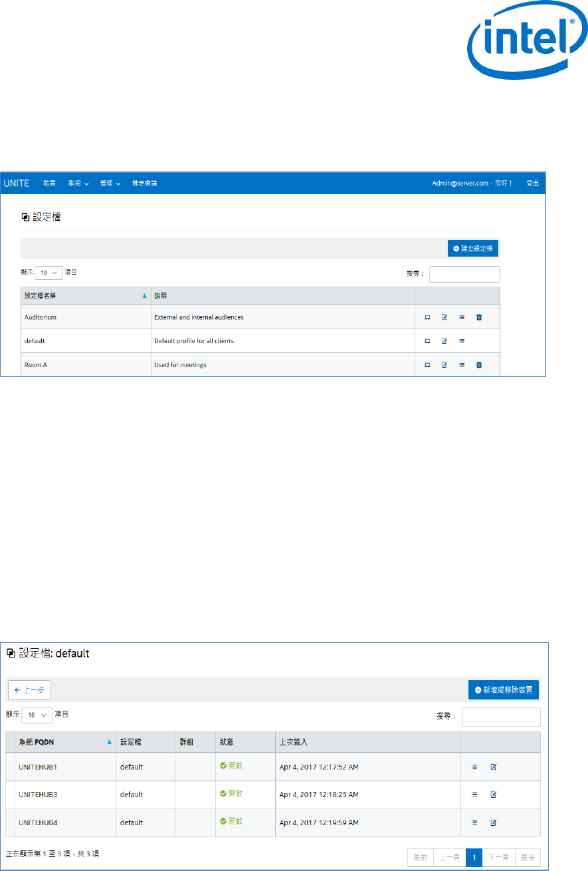The width and height of the screenshot is (588, 871).
Task: Click the devices icon in the Auditorium row
Action: [x=427, y=317]
